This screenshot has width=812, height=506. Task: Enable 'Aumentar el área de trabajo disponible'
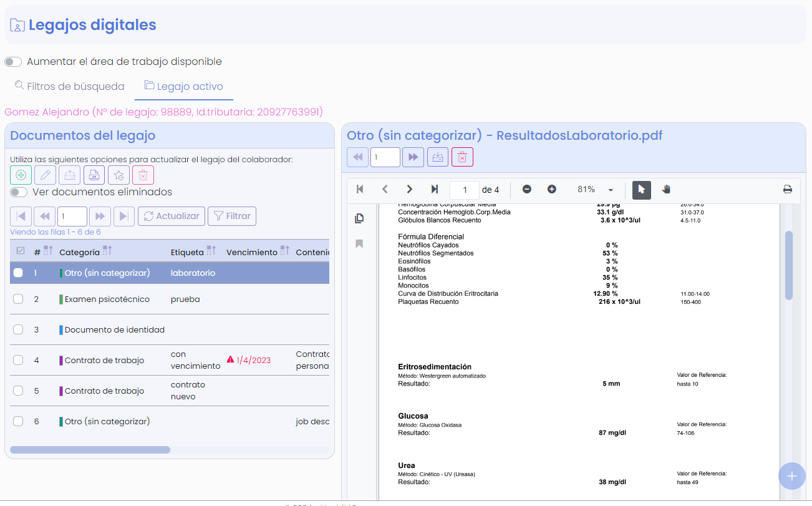(13, 62)
